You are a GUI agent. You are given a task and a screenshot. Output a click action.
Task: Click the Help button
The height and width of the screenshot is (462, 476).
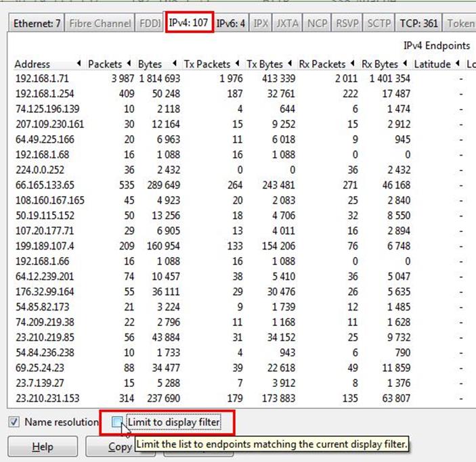click(x=43, y=447)
